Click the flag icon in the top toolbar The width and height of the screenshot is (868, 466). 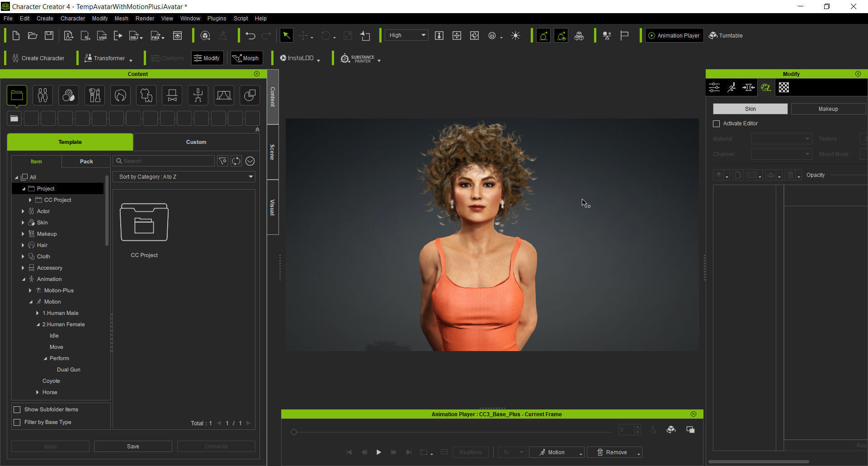(624, 36)
